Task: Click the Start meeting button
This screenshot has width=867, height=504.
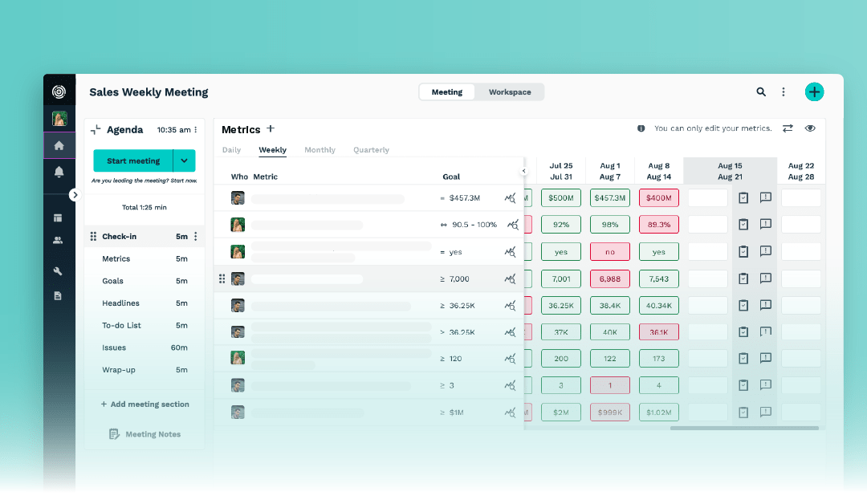Action: 133,161
